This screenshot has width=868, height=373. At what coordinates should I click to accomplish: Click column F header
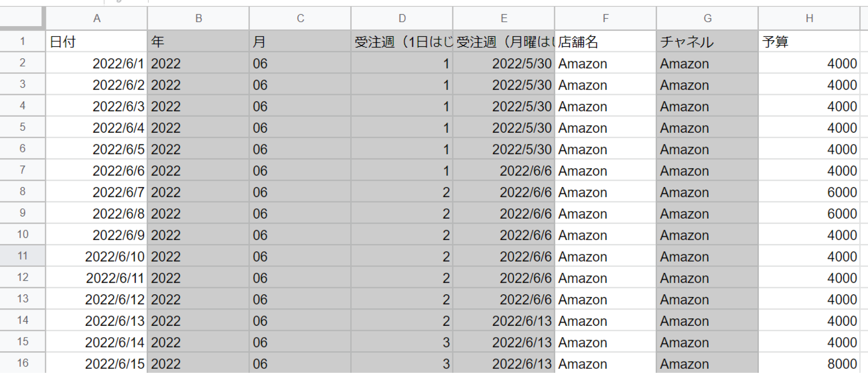(x=605, y=18)
